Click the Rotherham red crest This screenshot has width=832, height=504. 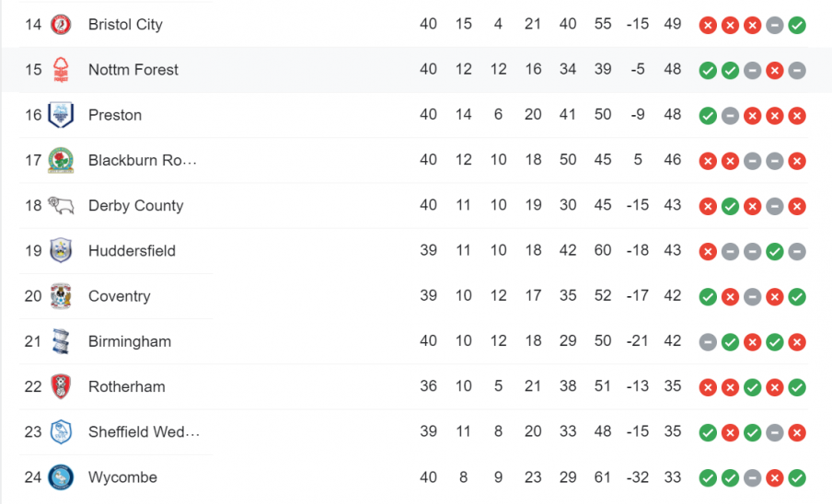[61, 386]
